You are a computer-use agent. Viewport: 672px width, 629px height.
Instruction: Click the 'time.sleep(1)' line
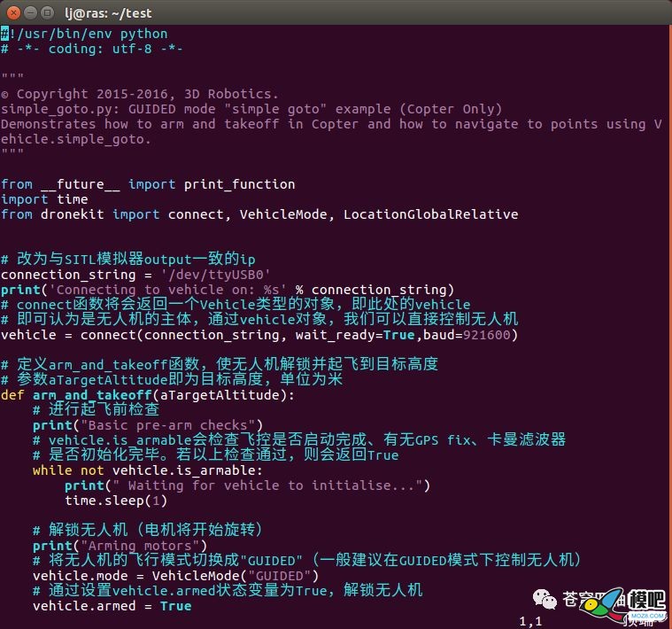116,501
